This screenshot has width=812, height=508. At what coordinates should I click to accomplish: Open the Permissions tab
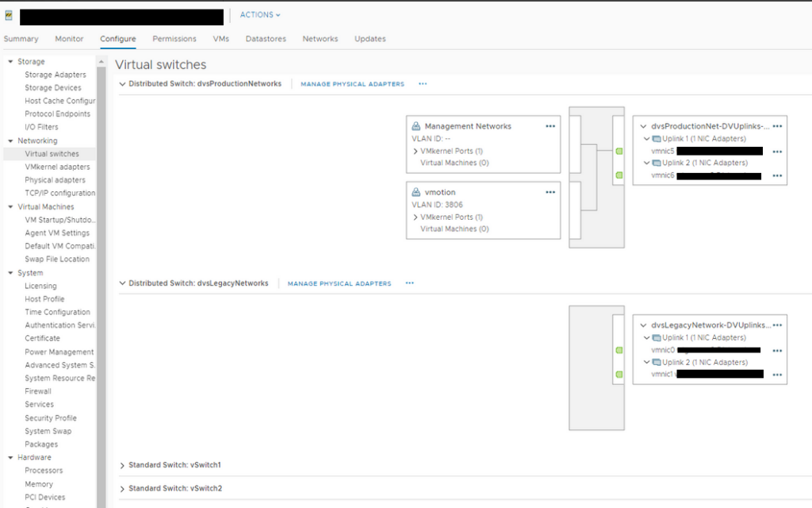click(174, 39)
